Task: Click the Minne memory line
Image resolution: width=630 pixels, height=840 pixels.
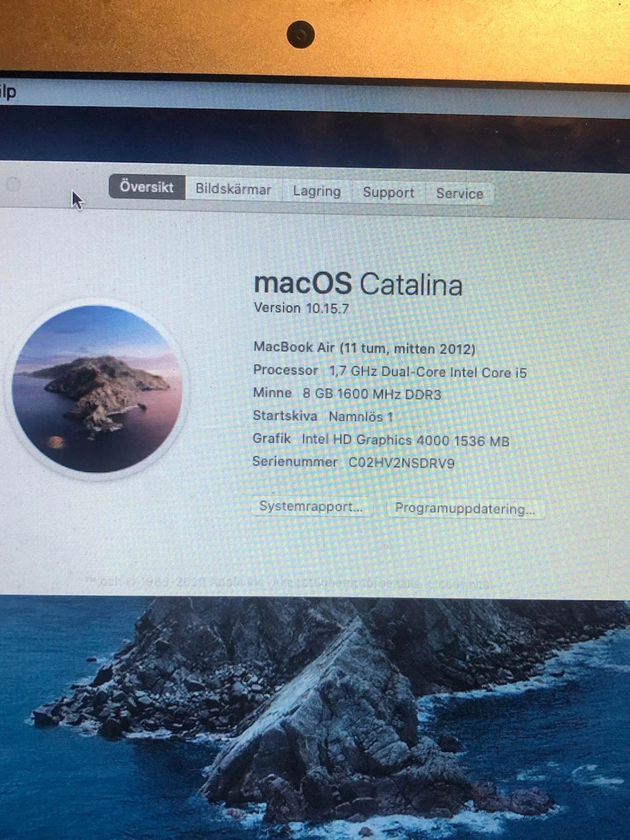Action: pyautogui.click(x=348, y=393)
